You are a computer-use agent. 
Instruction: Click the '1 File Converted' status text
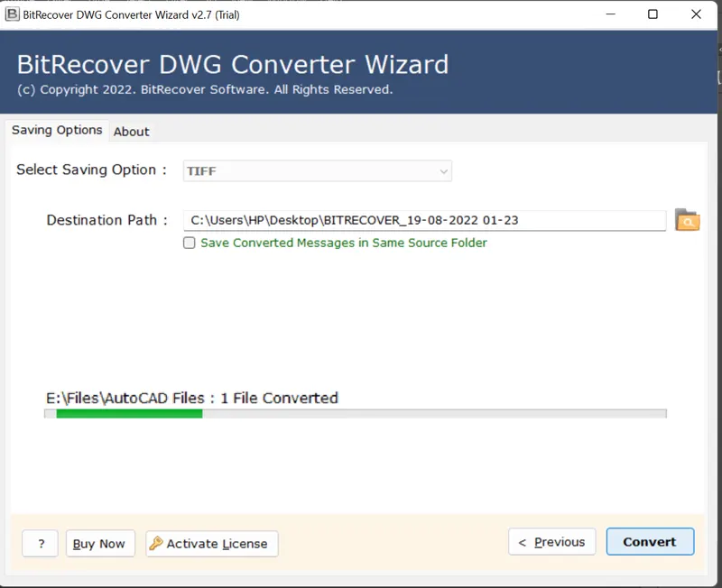(279, 398)
